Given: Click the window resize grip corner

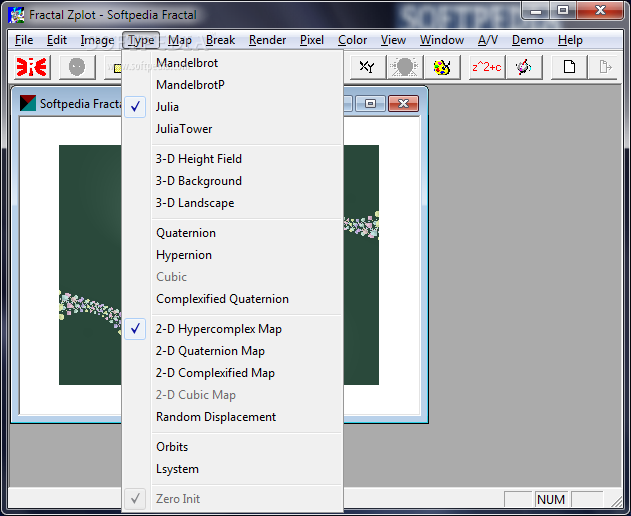Looking at the screenshot, I should (617, 502).
